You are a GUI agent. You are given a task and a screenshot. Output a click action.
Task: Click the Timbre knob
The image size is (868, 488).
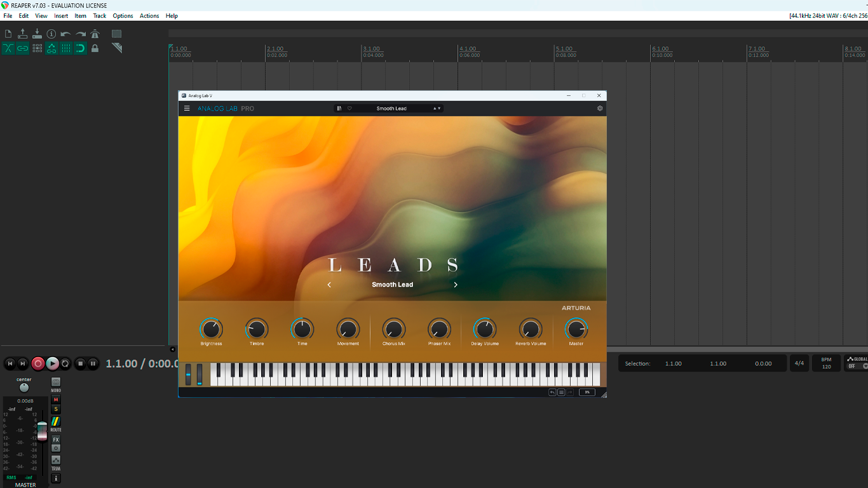[x=257, y=329]
